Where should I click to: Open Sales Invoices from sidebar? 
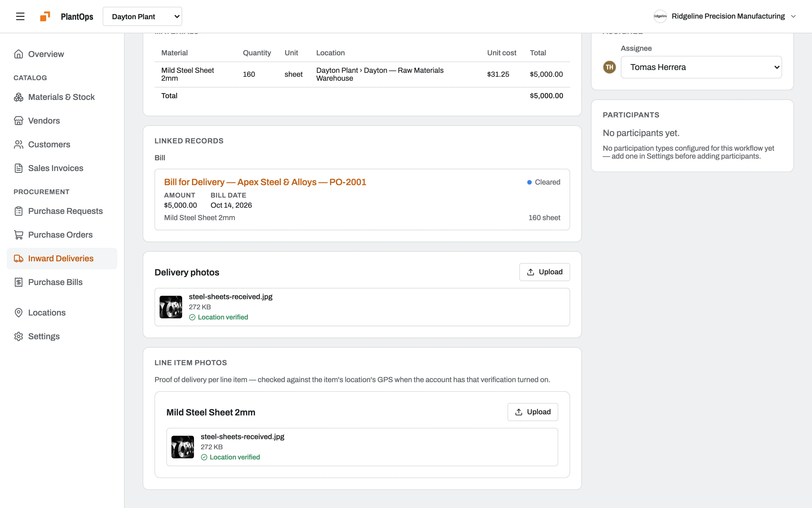coord(62,168)
